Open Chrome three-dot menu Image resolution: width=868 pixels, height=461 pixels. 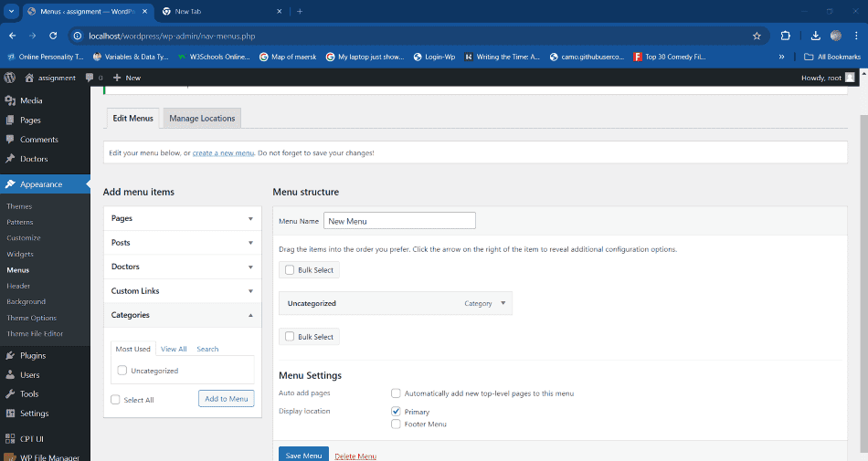[x=856, y=36]
